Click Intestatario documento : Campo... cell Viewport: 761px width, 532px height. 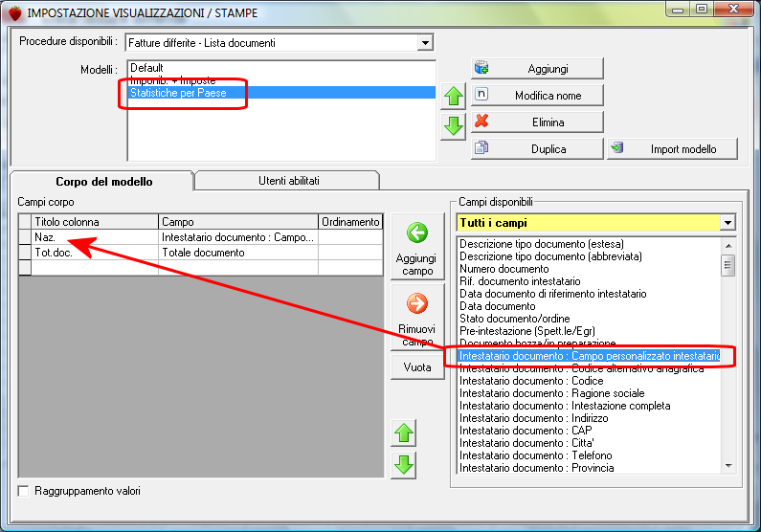(238, 237)
